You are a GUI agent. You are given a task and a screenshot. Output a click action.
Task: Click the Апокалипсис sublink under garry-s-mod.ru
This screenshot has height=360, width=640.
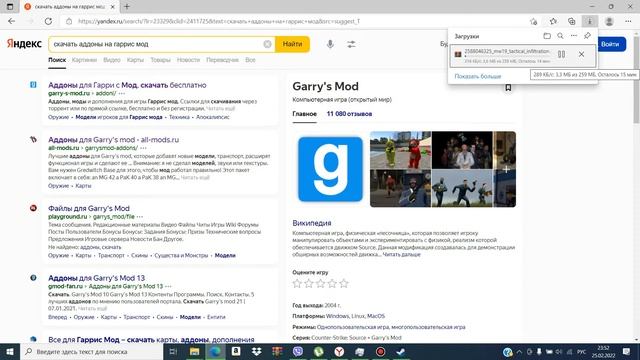tap(213, 117)
